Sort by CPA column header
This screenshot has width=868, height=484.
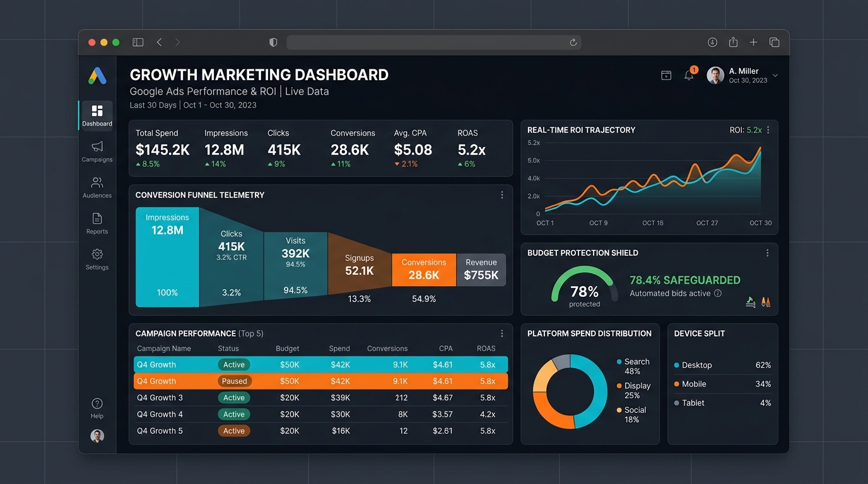click(x=446, y=349)
